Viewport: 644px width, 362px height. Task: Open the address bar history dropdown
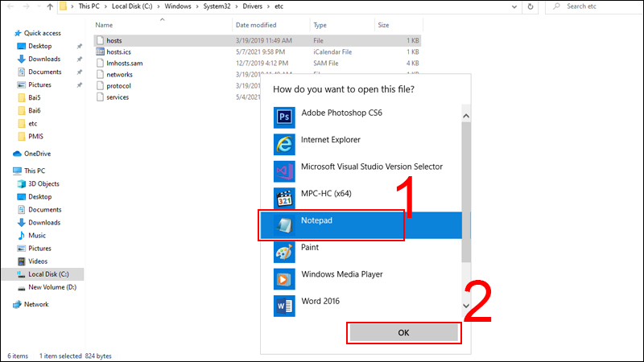click(x=514, y=6)
